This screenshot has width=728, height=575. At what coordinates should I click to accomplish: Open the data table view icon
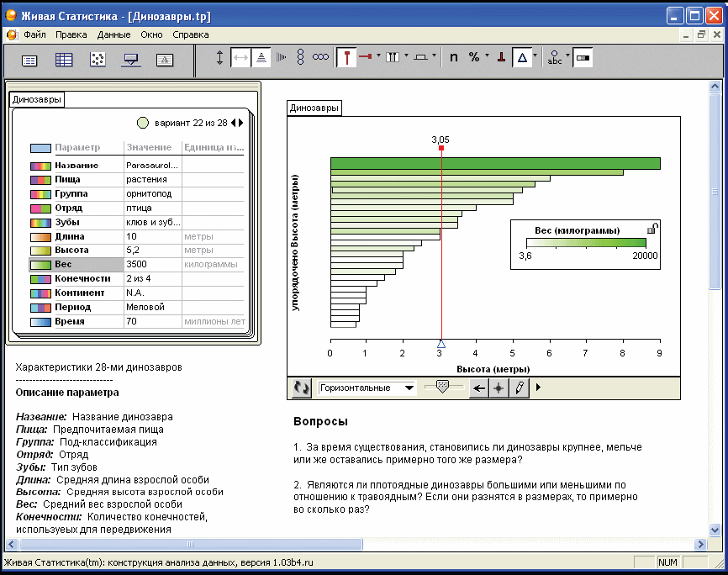coord(64,59)
